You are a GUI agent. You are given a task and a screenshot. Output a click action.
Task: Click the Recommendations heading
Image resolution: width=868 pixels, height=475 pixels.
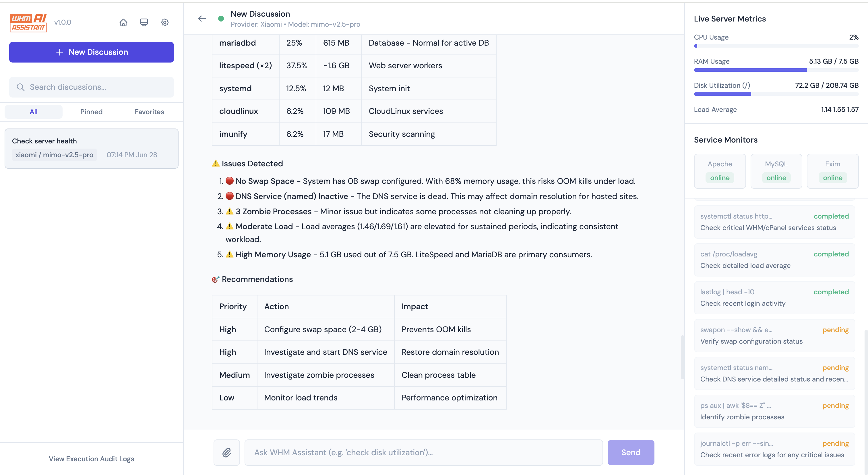[252, 279]
